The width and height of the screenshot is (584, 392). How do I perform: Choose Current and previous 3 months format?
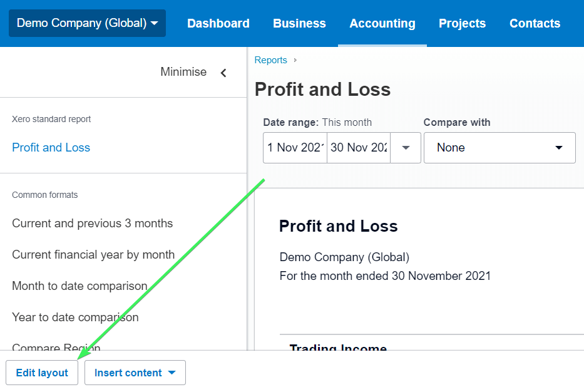click(x=93, y=223)
